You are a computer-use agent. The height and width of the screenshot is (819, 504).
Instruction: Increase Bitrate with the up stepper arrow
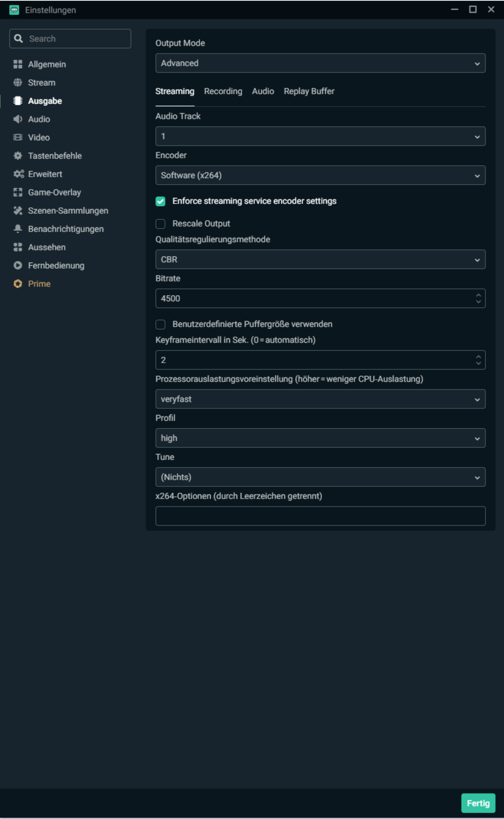tap(478, 295)
